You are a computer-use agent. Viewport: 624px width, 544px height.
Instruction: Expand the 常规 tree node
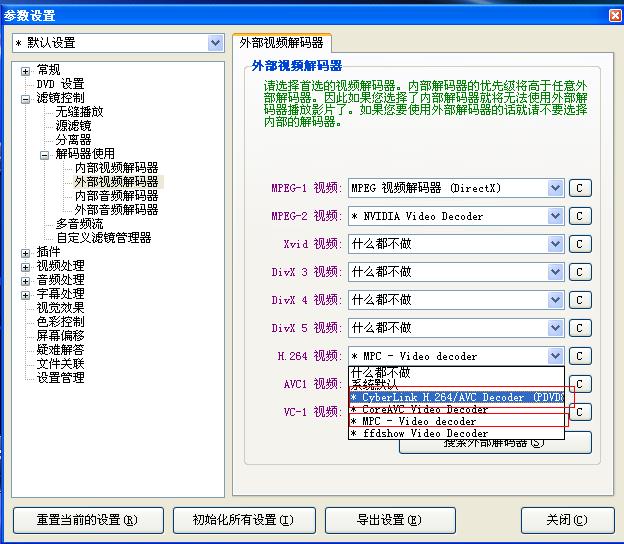pyautogui.click(x=26, y=70)
